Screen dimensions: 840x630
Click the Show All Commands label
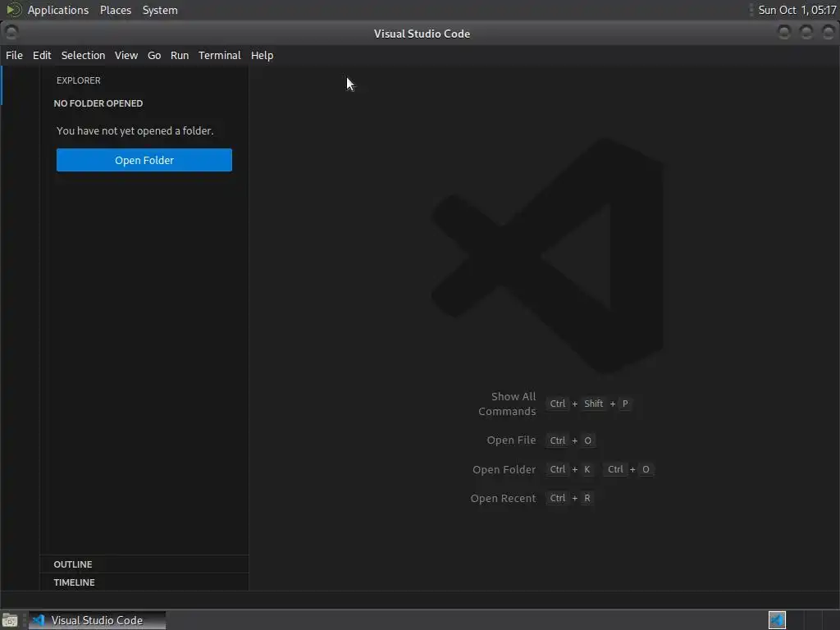[507, 404]
